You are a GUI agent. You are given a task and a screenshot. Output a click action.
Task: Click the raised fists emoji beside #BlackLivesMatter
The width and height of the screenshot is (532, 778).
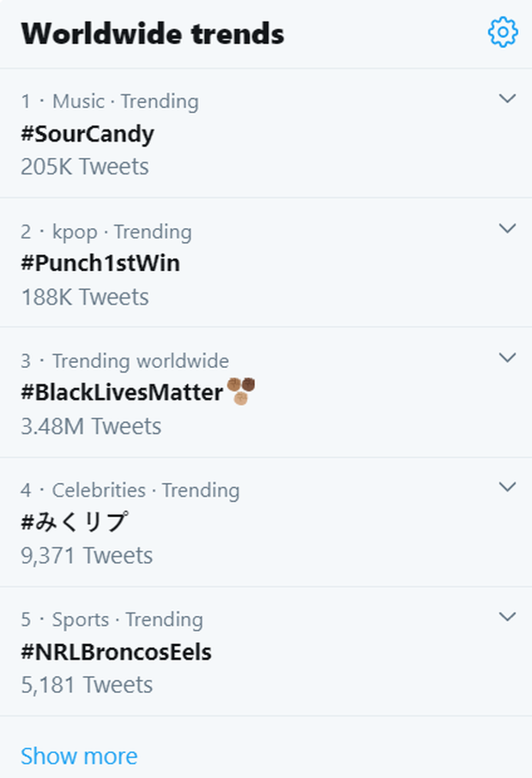(241, 391)
